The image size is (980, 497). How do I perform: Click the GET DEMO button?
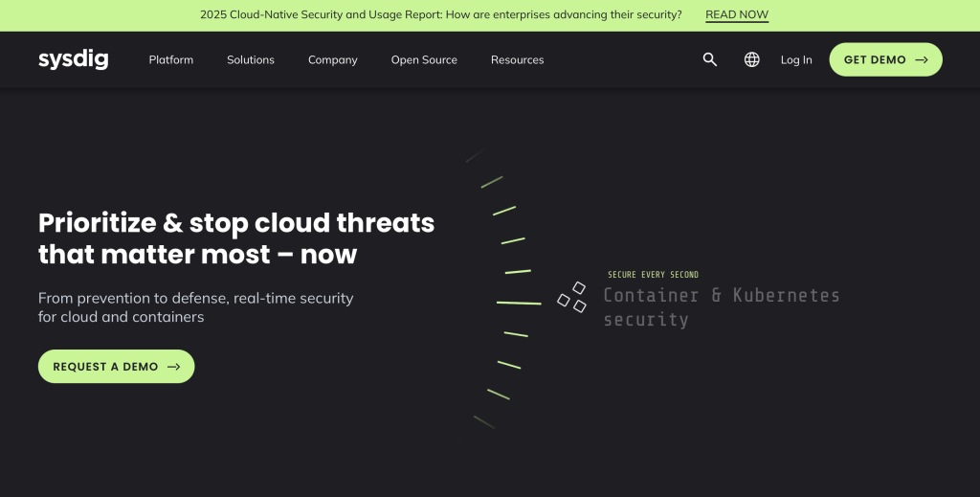885,59
